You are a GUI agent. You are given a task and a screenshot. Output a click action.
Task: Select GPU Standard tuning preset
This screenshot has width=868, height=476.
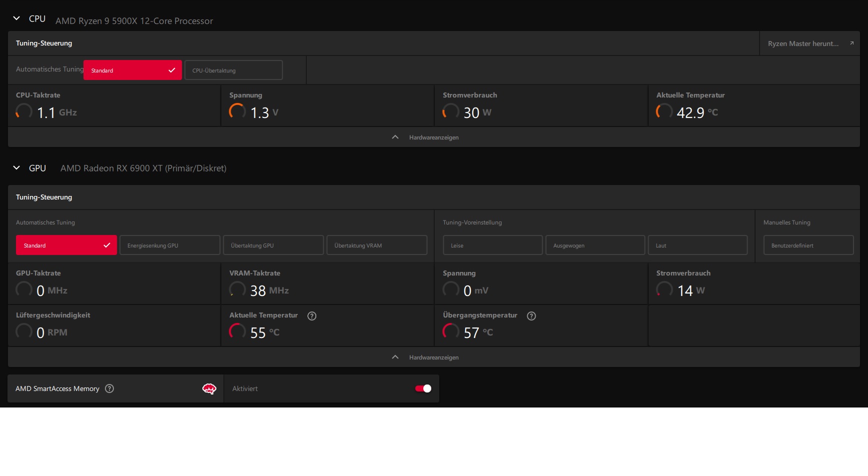pyautogui.click(x=66, y=245)
